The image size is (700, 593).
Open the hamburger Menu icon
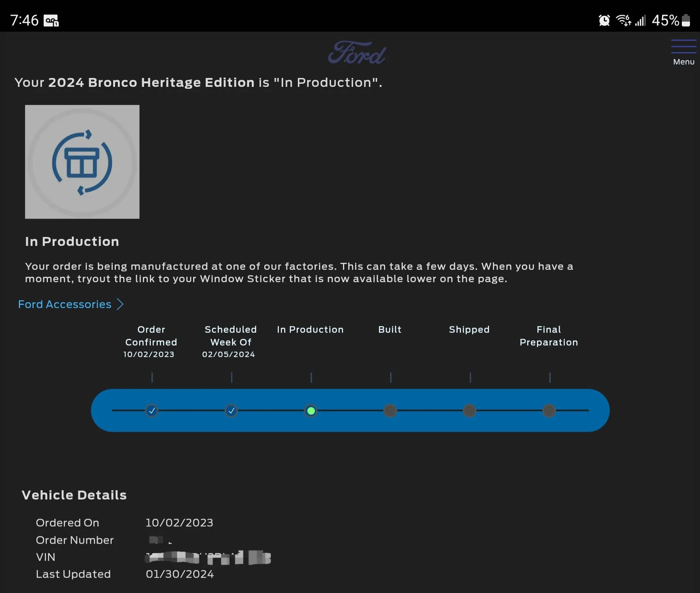(683, 46)
